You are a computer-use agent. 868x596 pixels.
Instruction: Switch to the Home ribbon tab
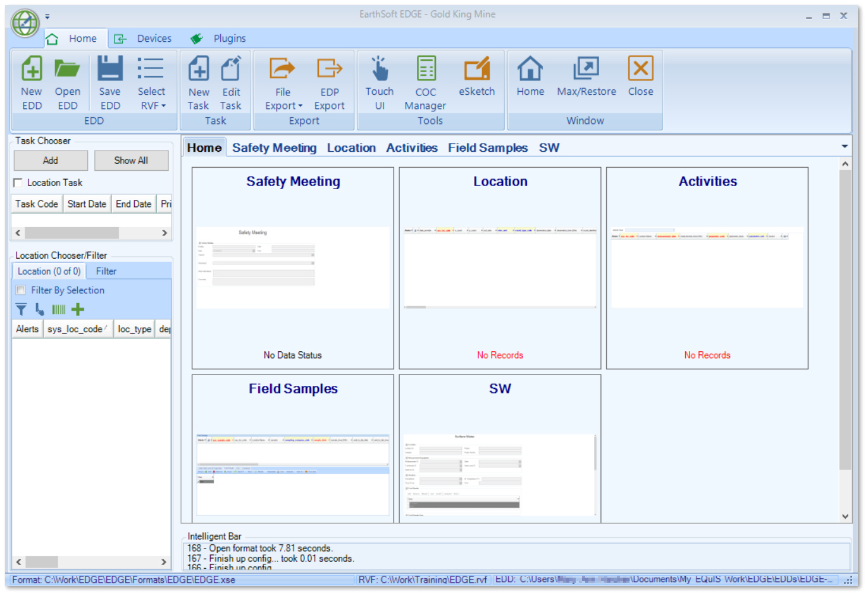(76, 39)
